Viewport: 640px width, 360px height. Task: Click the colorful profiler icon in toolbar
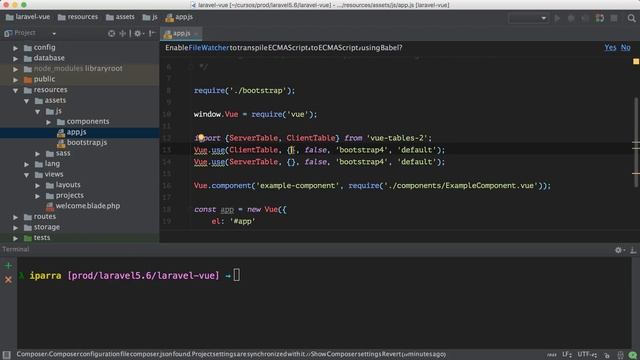point(600,18)
